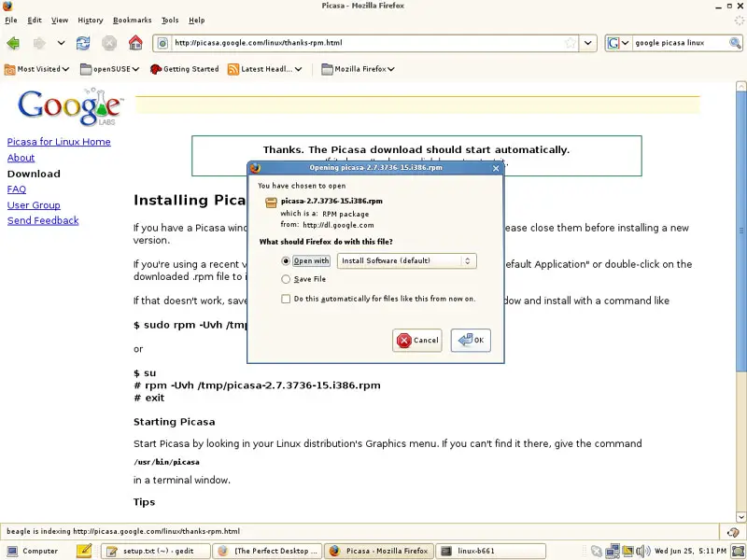Click the greyed Forward arrow icon
The image size is (747, 560).
pyautogui.click(x=39, y=43)
